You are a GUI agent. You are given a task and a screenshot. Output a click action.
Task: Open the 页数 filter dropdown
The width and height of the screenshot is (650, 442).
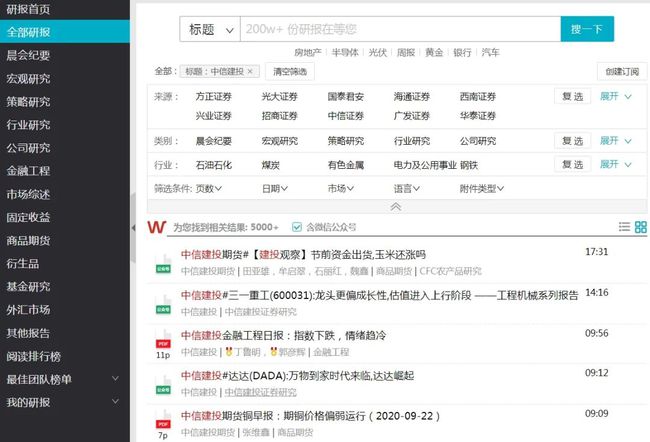point(209,189)
